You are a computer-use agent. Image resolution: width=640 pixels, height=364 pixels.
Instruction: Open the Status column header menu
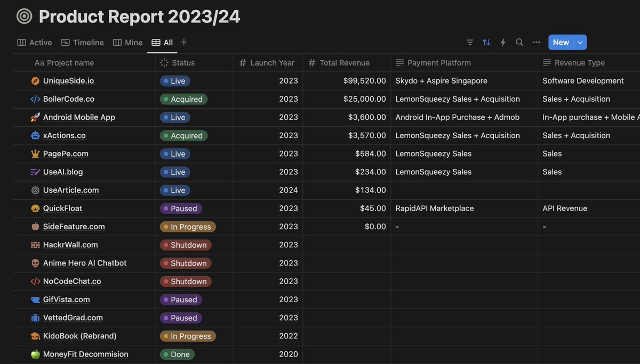coord(195,63)
